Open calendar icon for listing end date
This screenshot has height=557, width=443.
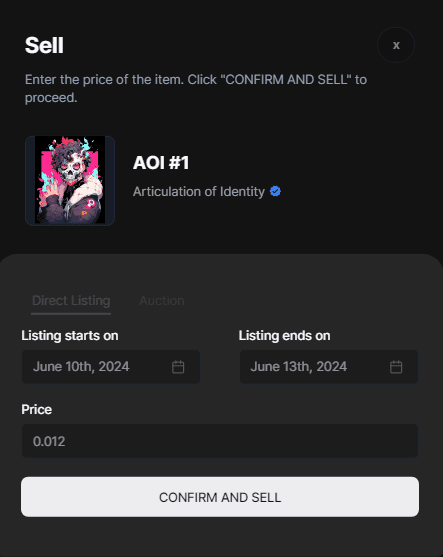pyautogui.click(x=396, y=367)
